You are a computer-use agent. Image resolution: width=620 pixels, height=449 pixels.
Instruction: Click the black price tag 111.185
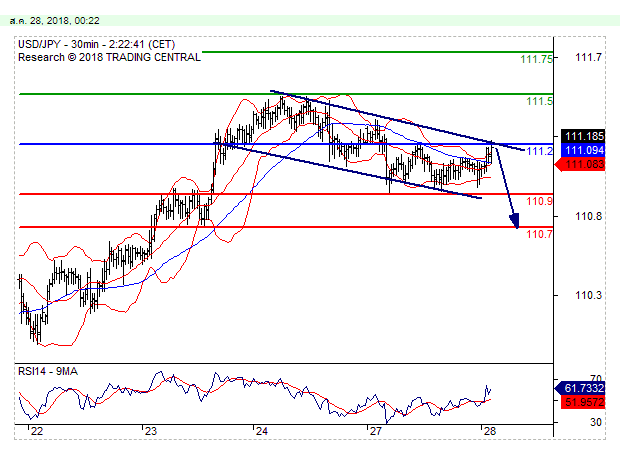[584, 136]
